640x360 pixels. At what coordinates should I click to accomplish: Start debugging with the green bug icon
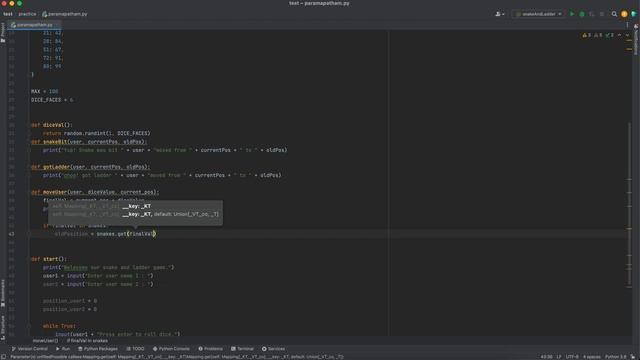pyautogui.click(x=582, y=14)
